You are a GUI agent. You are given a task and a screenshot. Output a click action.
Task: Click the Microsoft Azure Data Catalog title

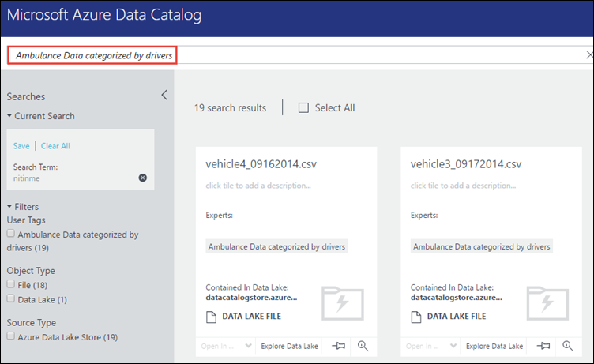click(x=104, y=15)
